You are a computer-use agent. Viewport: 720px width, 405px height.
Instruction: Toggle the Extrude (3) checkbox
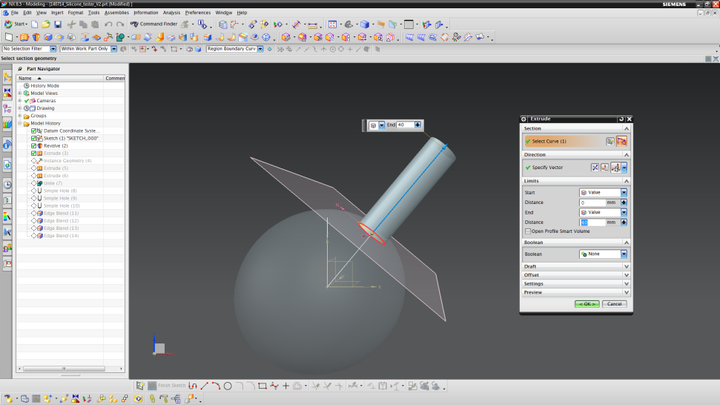34,153
